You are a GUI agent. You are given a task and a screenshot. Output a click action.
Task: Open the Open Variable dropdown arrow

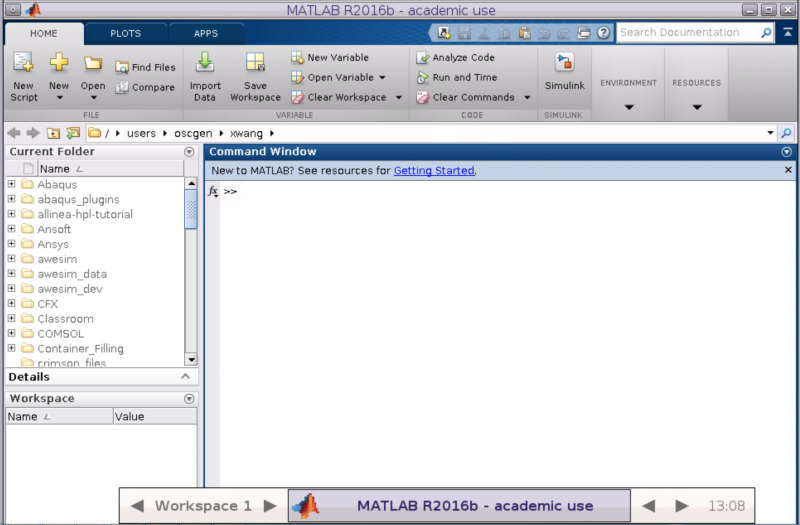point(382,78)
